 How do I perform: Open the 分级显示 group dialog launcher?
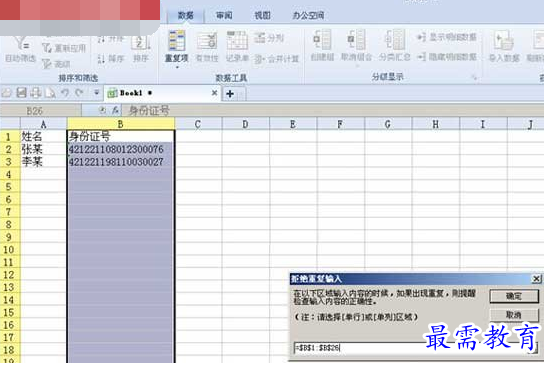(474, 77)
